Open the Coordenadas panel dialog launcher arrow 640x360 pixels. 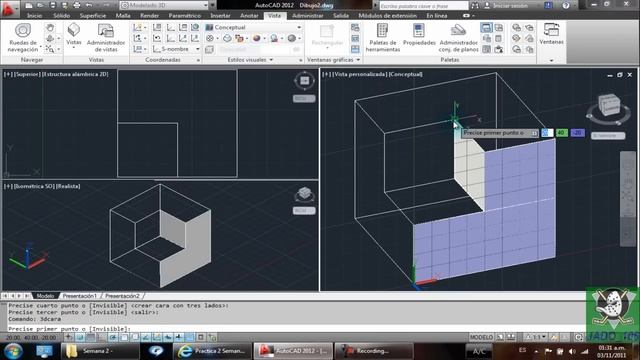[199, 60]
